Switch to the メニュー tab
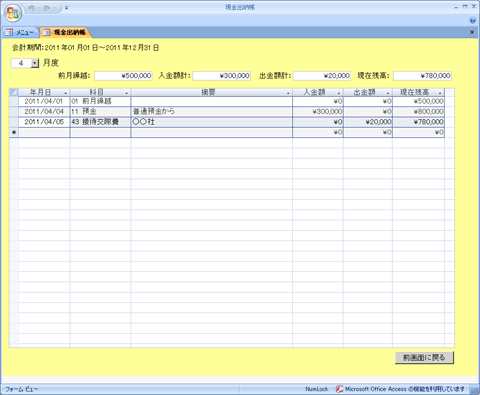Image resolution: width=480 pixels, height=395 pixels. coord(20,32)
